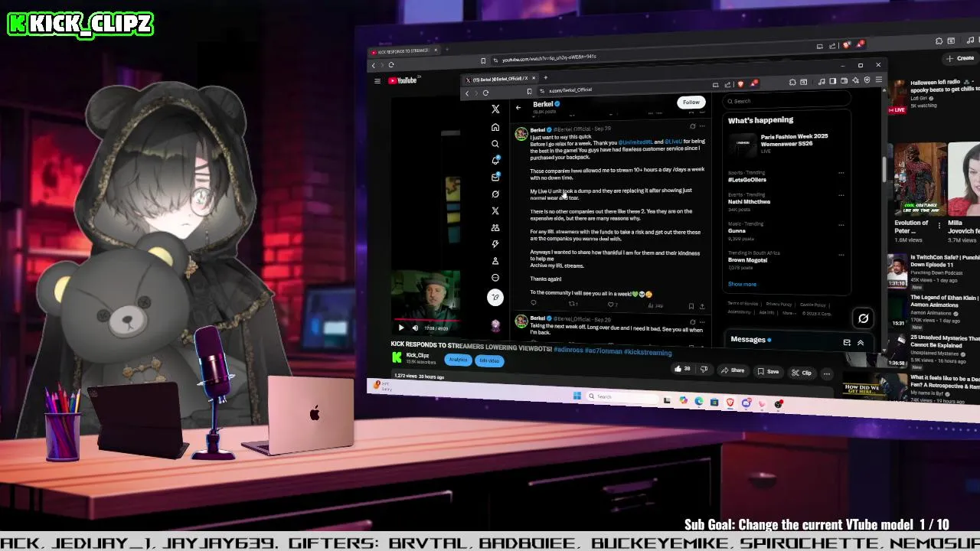Share the YouTube video
The width and height of the screenshot is (980, 551).
coord(733,370)
